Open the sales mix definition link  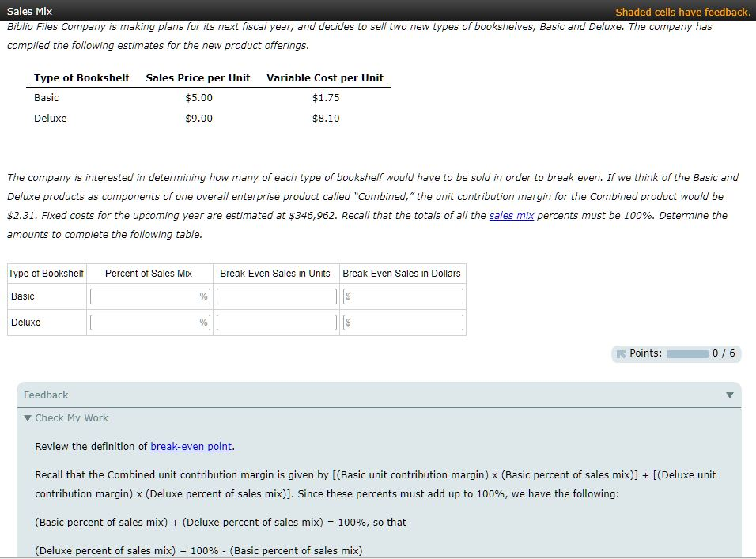[x=511, y=215]
